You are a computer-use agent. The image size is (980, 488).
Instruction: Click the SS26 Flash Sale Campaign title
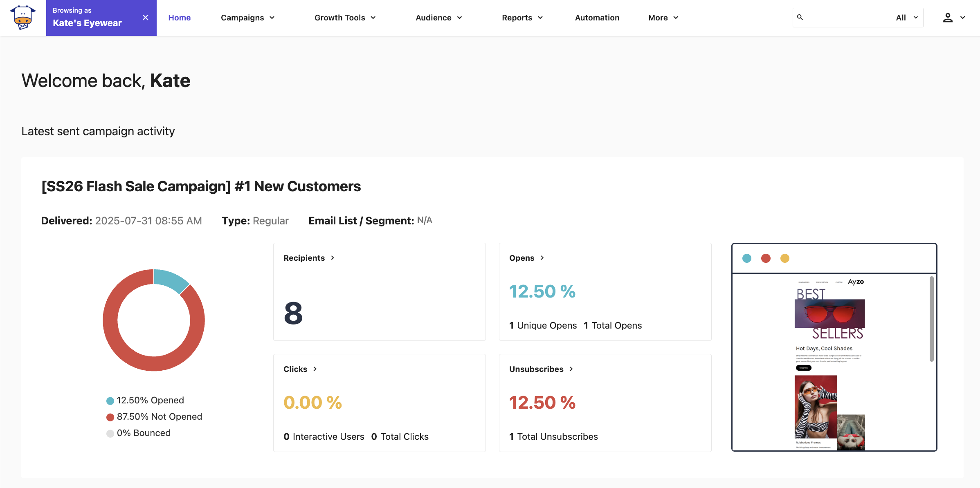(x=201, y=186)
